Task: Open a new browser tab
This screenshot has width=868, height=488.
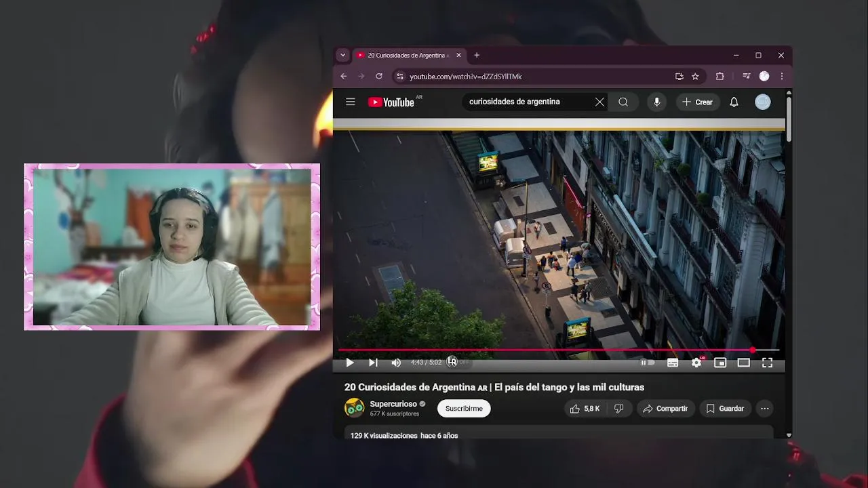Action: [x=477, y=56]
